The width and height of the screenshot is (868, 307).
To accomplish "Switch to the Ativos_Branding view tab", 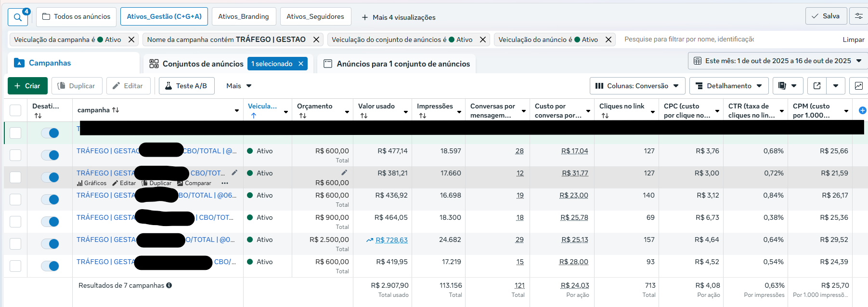I will [x=244, y=16].
